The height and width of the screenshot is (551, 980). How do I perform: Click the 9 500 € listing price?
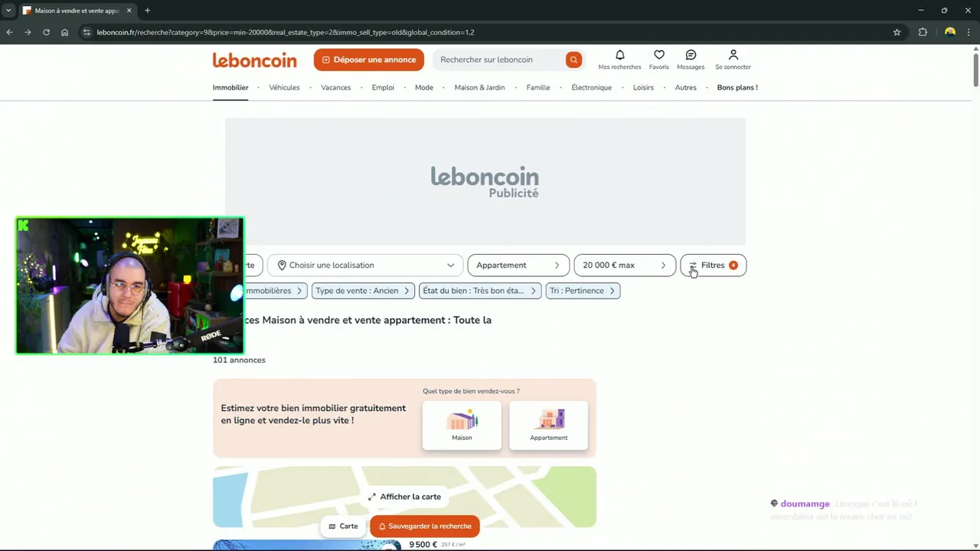click(x=423, y=545)
